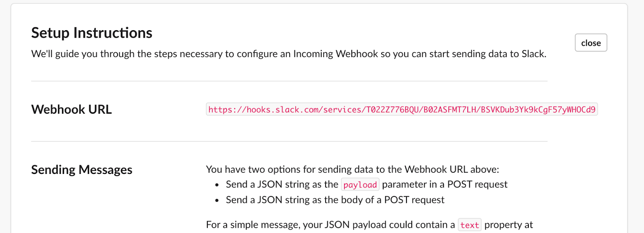Click the Webhook URL section label
The image size is (644, 233).
(x=71, y=109)
